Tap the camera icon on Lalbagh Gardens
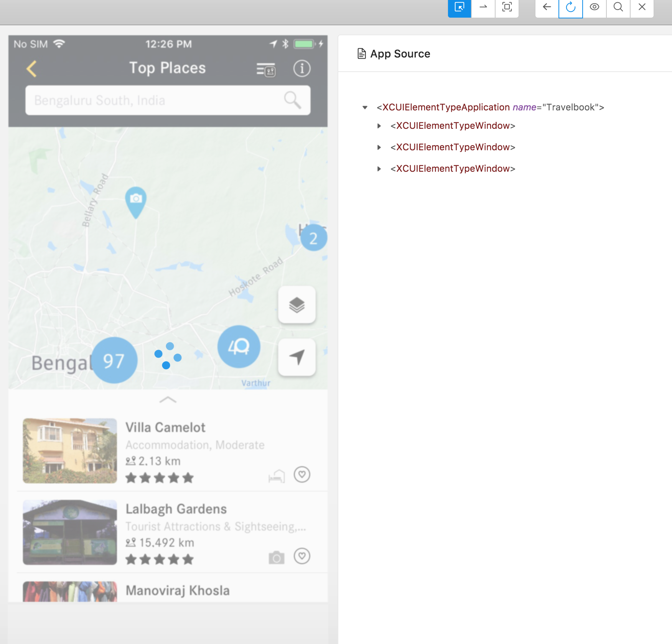The image size is (672, 644). (277, 558)
